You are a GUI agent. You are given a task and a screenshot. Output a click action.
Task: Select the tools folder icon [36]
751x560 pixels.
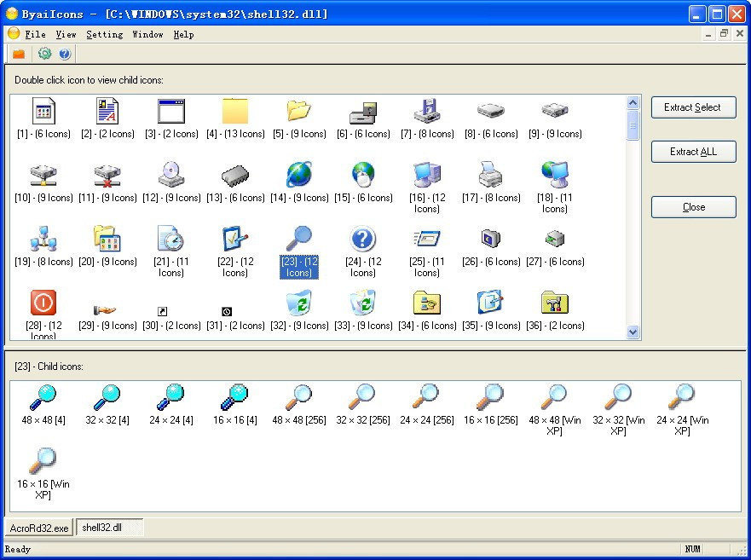[x=555, y=303]
